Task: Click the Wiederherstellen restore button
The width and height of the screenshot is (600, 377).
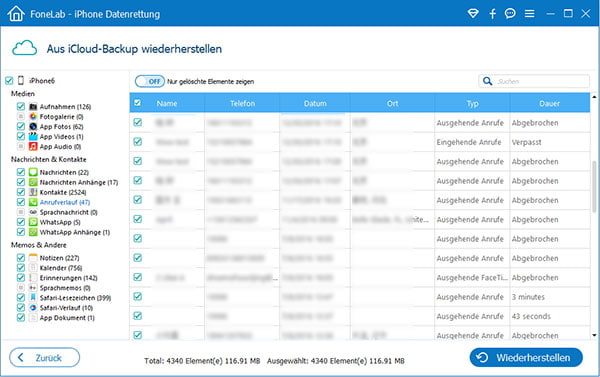Action: pos(526,357)
